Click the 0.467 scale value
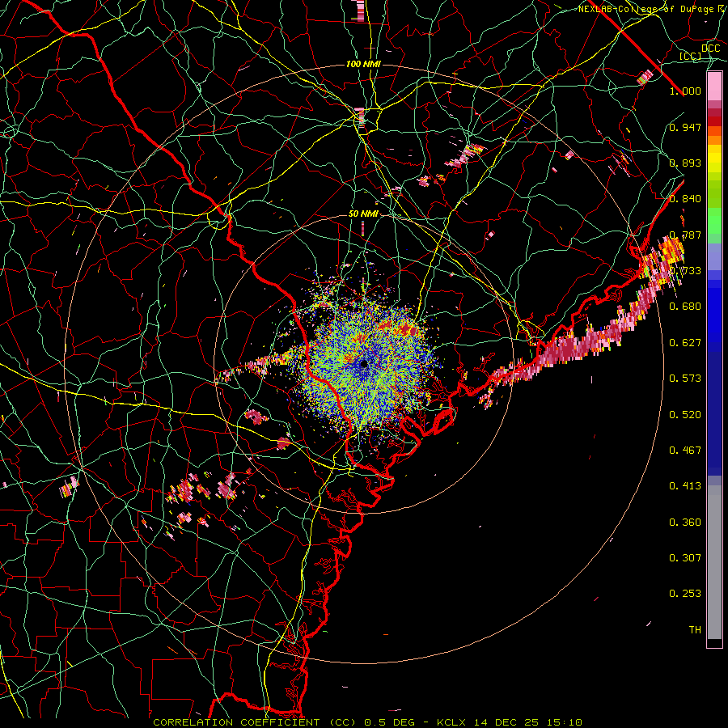Viewport: 728px width, 728px height. coord(685,451)
